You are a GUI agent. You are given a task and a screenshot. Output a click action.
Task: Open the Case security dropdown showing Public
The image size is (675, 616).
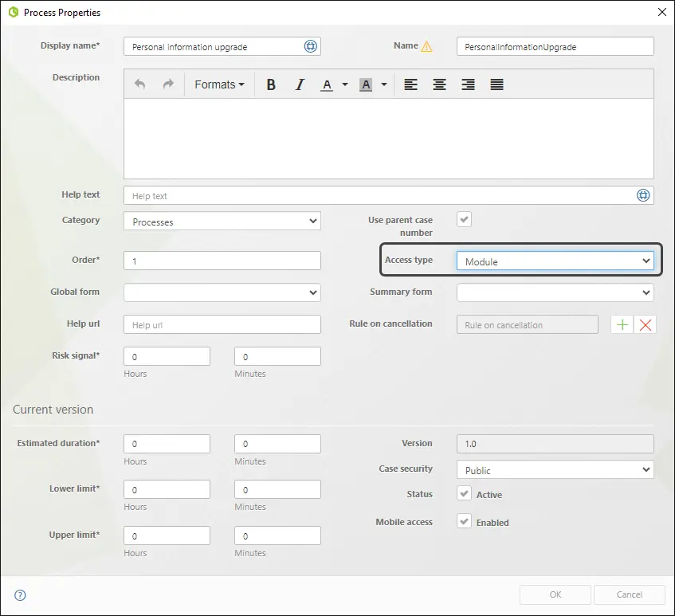point(555,469)
